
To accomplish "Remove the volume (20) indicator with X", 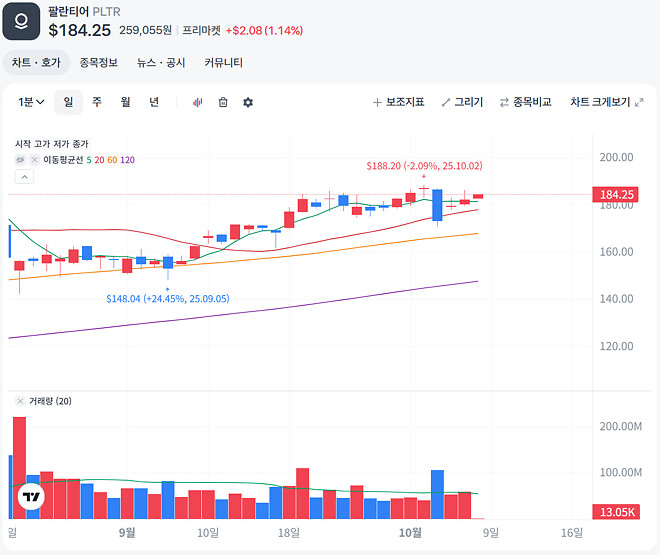I will [x=20, y=401].
